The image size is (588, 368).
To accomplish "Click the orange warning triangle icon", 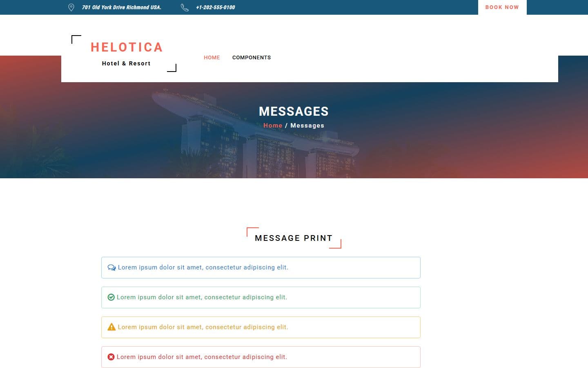I will (111, 327).
